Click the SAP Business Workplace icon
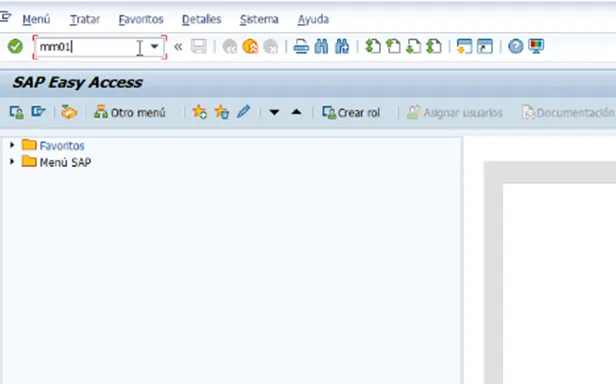The height and width of the screenshot is (384, 616). click(69, 112)
